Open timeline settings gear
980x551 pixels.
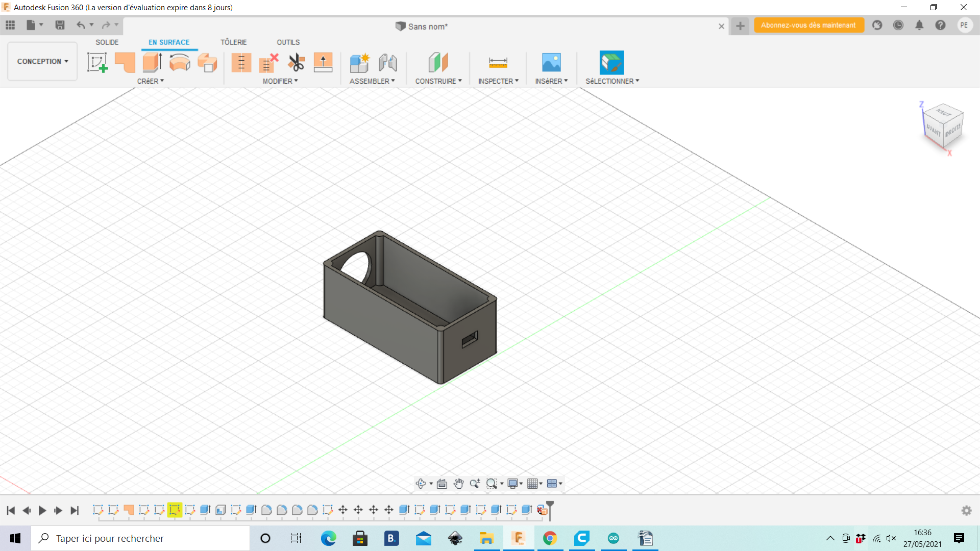pyautogui.click(x=966, y=510)
